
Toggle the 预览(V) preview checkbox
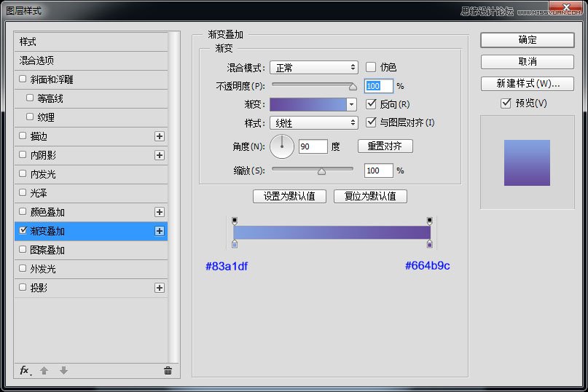coord(506,103)
